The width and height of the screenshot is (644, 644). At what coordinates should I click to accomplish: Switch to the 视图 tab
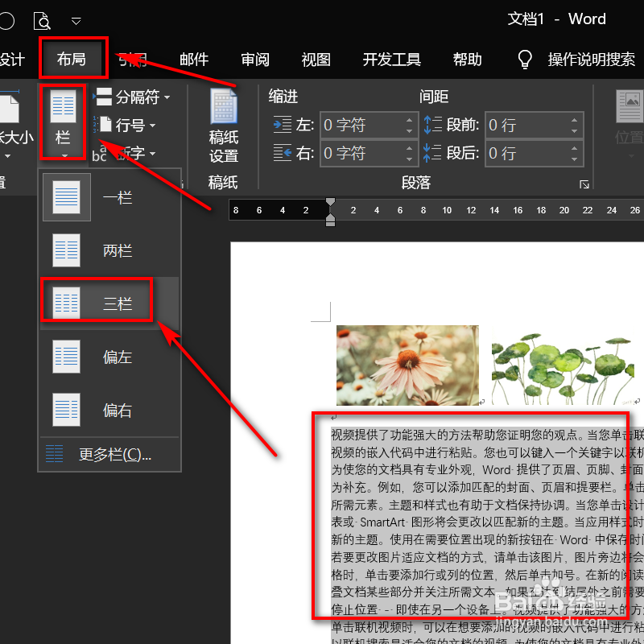[316, 60]
